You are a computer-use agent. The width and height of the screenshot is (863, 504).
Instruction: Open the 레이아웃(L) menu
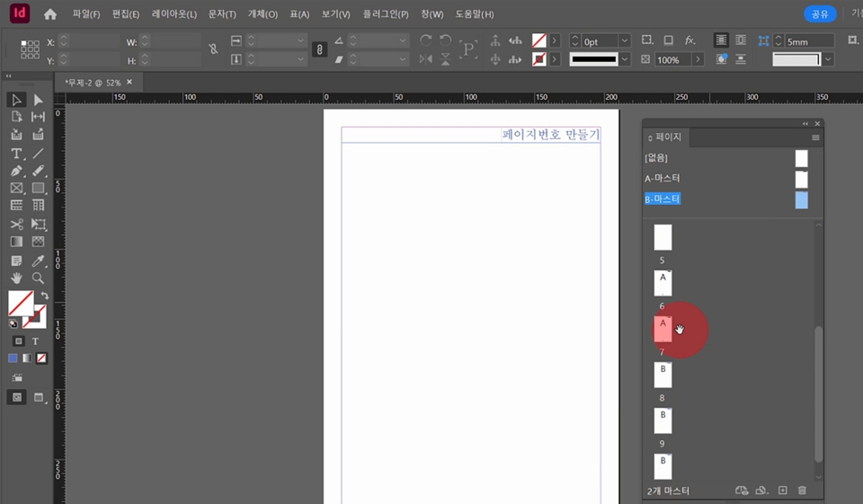coord(173,14)
